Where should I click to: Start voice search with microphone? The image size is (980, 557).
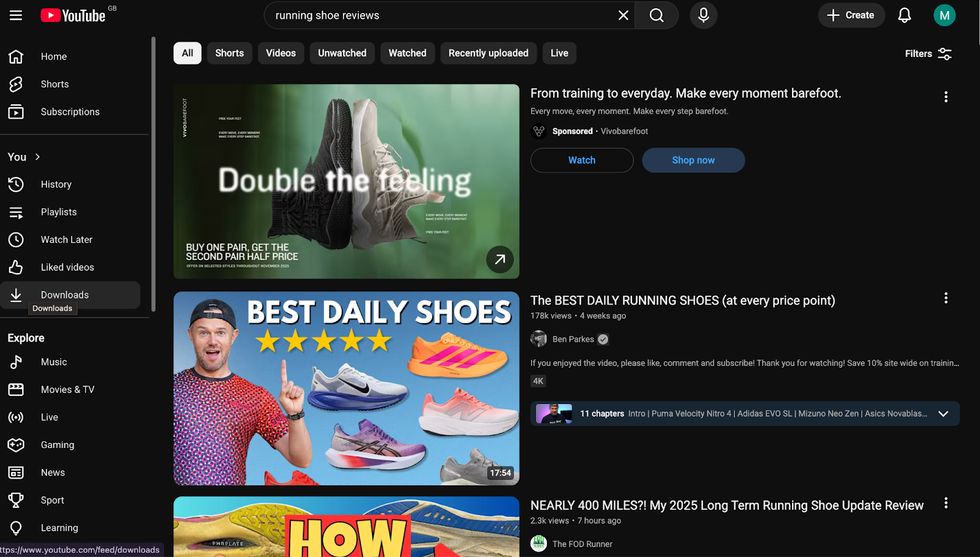[703, 15]
